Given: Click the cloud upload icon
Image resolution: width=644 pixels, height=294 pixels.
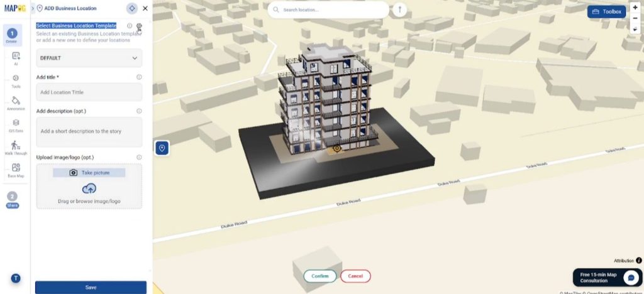Looking at the screenshot, I should (x=89, y=188).
